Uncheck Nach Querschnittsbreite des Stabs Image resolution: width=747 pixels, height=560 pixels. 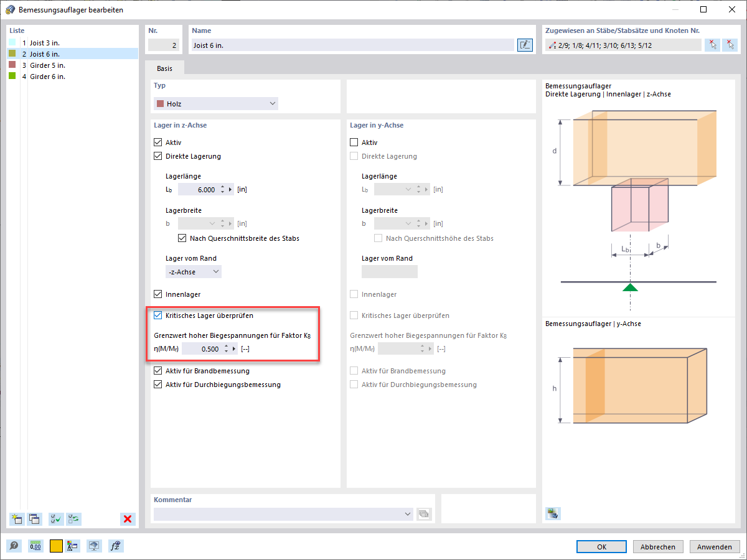click(182, 238)
